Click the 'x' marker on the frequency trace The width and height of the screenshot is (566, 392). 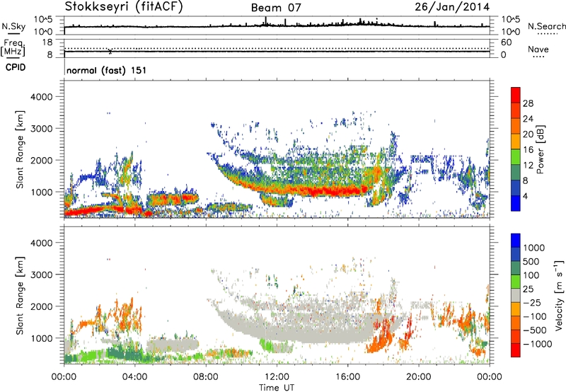pos(110,51)
